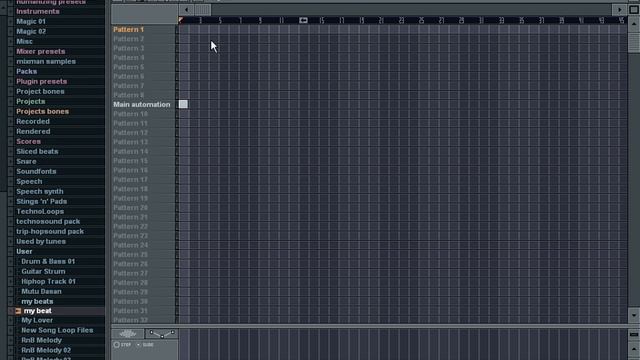Select the Used by tunes folder
The height and width of the screenshot is (360, 640).
[41, 241]
